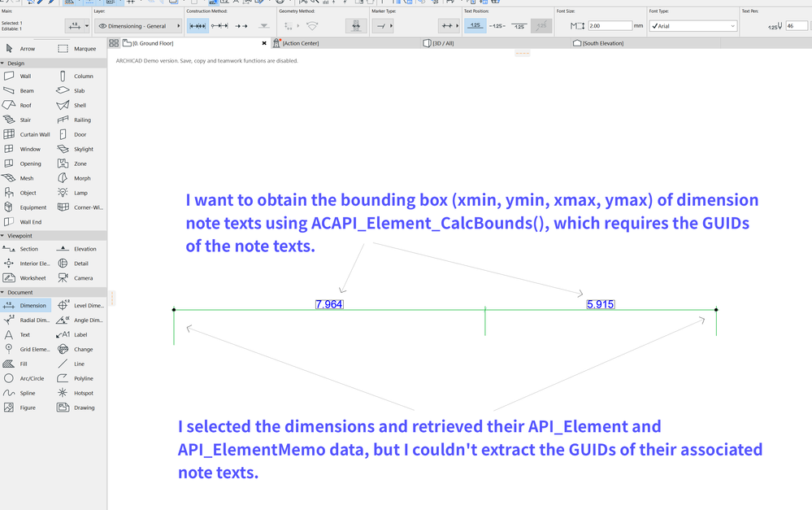Choose cumulative construction method with circle origin
Image resolution: width=812 pixels, height=510 pixels.
219,25
